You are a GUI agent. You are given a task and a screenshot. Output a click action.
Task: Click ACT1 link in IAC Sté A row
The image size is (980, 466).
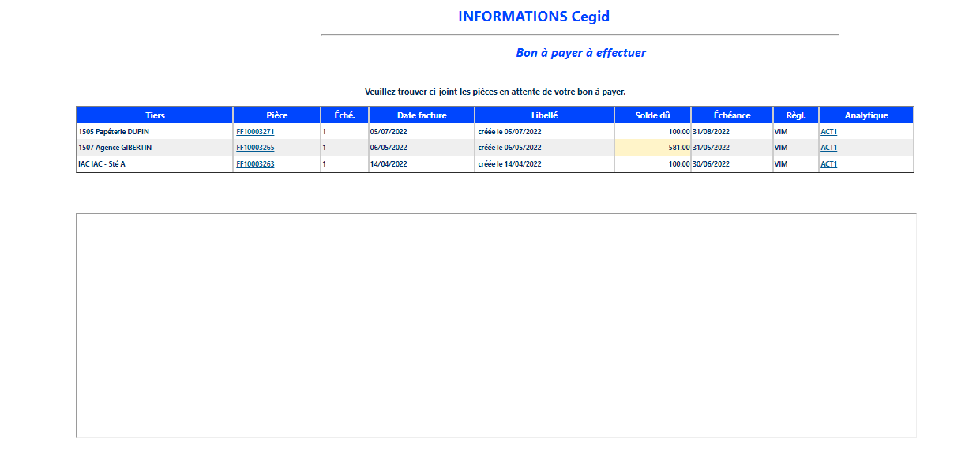click(x=828, y=164)
